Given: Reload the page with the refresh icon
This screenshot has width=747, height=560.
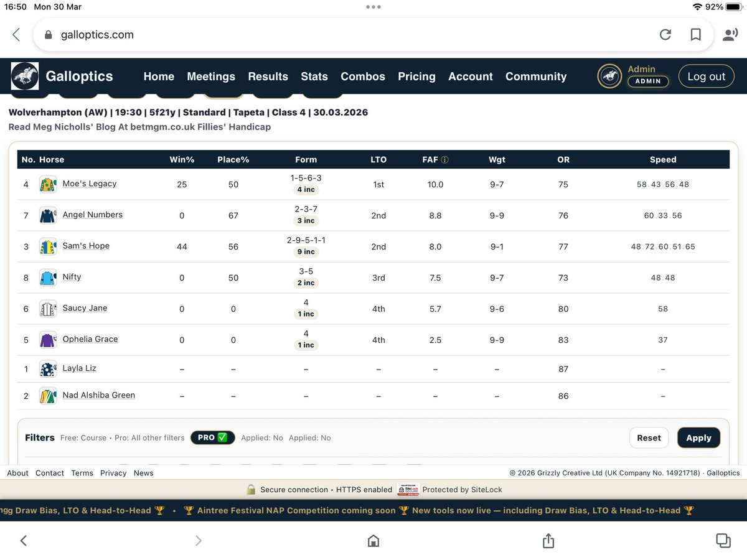Looking at the screenshot, I should click(x=665, y=35).
